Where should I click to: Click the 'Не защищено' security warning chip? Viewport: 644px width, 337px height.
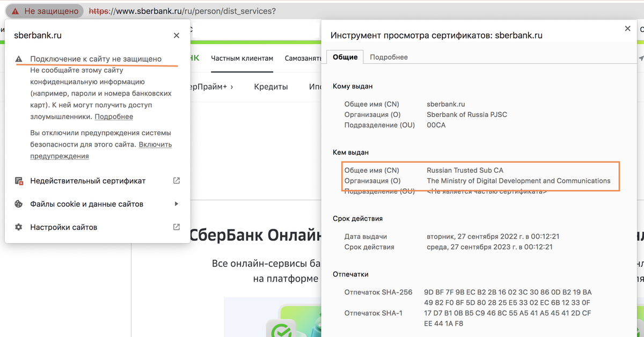pos(45,11)
